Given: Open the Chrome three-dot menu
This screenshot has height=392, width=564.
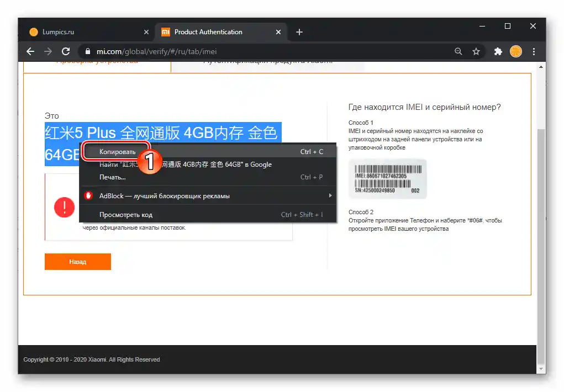Looking at the screenshot, I should click(534, 51).
